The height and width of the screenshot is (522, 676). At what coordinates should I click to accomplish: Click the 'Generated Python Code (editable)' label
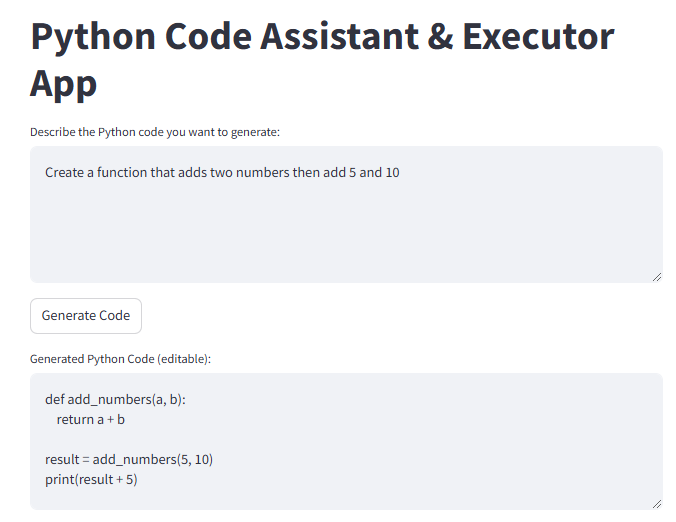pos(120,359)
